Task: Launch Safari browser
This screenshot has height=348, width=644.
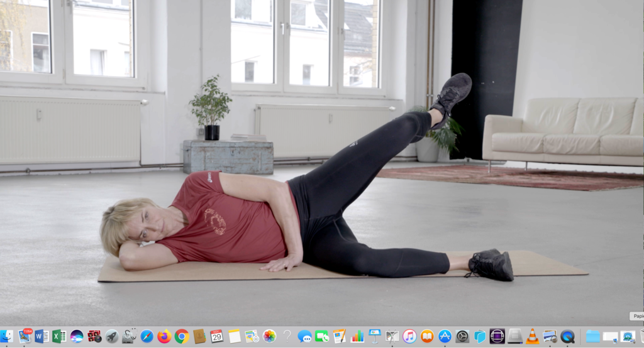Action: click(147, 336)
